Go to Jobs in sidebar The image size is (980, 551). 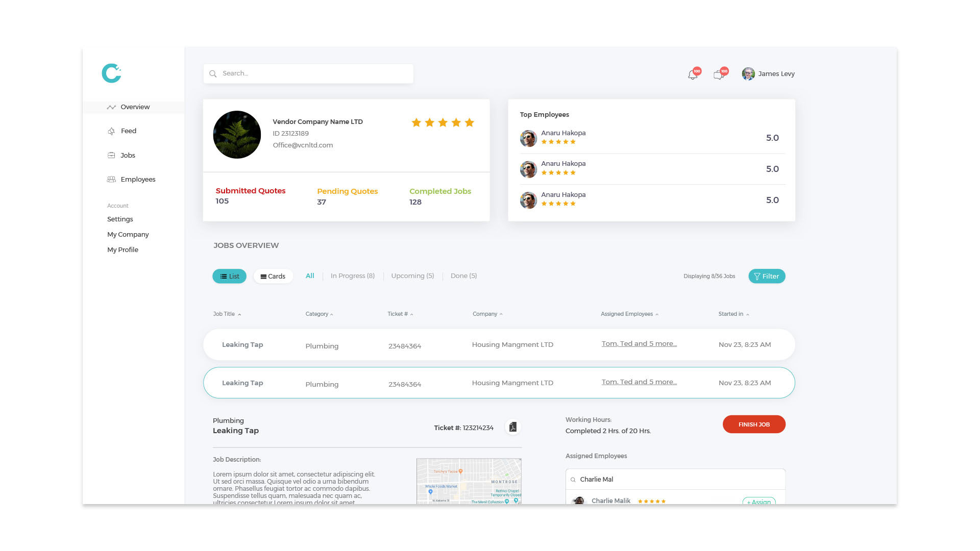128,156
